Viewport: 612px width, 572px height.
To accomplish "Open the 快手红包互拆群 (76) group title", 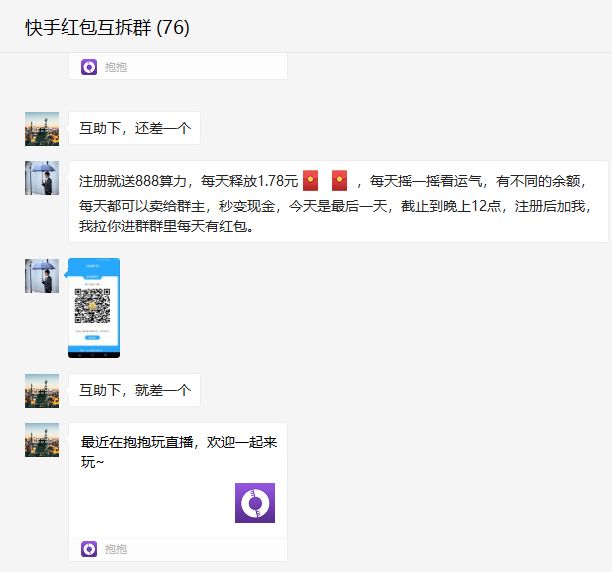I will [107, 28].
